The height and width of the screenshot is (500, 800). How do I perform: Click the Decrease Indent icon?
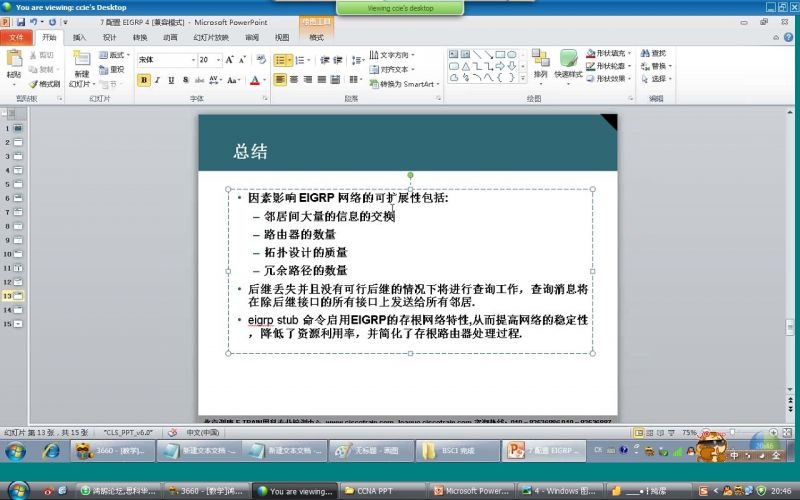point(325,60)
